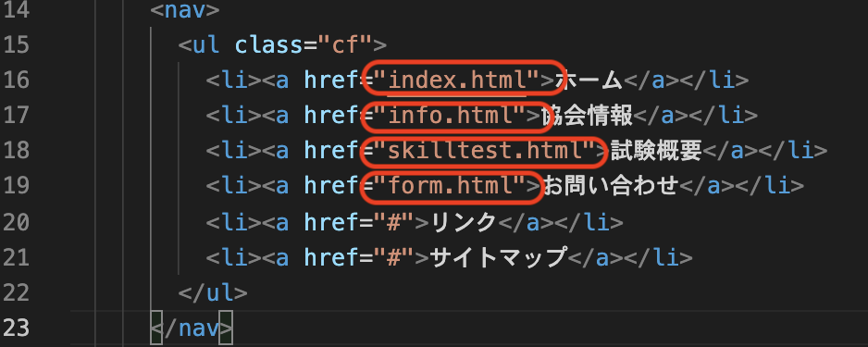Click line number 22 in the gutter
Image resolution: width=868 pixels, height=347 pixels.
click(15, 292)
